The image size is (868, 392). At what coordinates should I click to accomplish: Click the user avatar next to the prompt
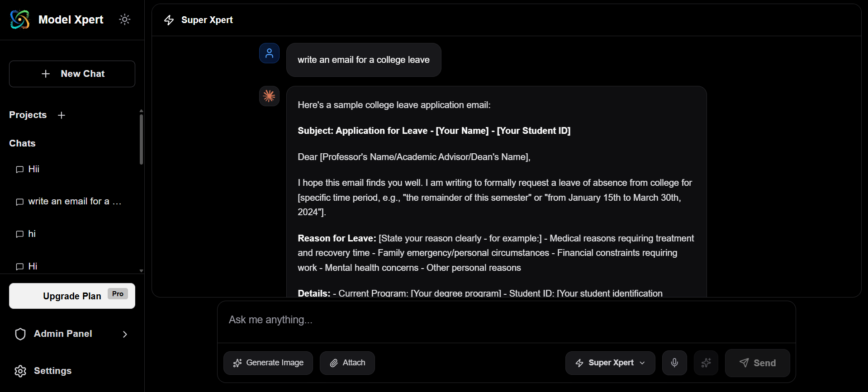tap(269, 53)
